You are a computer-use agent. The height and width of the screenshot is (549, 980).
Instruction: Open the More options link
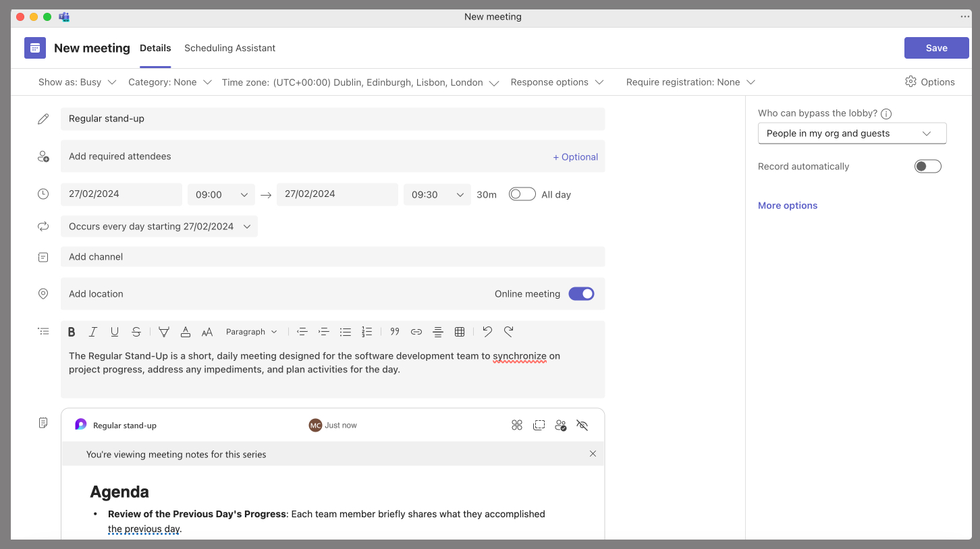pyautogui.click(x=788, y=206)
